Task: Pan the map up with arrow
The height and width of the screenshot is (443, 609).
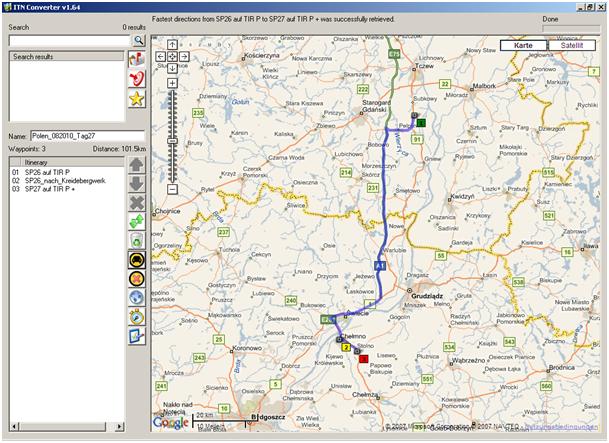Action: pos(172,45)
